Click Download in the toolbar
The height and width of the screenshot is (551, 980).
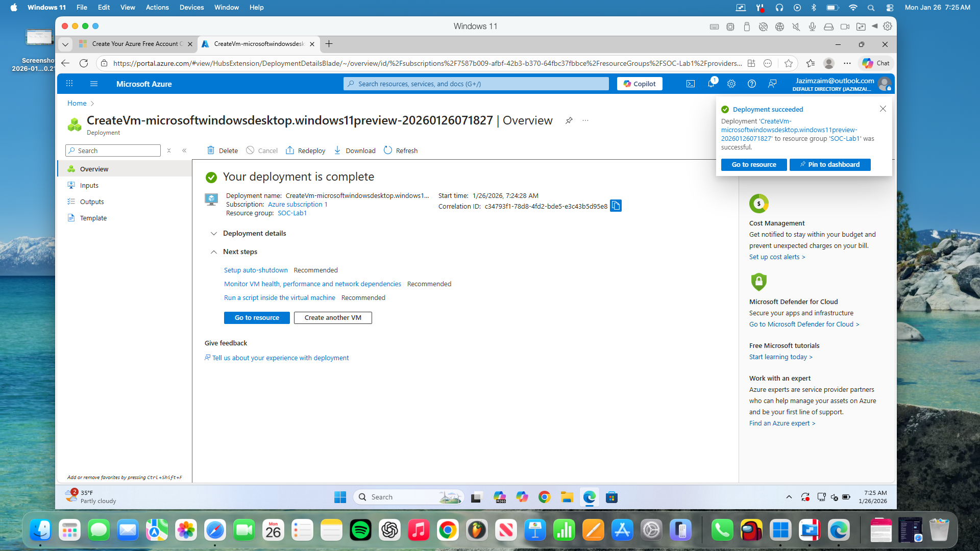(355, 151)
